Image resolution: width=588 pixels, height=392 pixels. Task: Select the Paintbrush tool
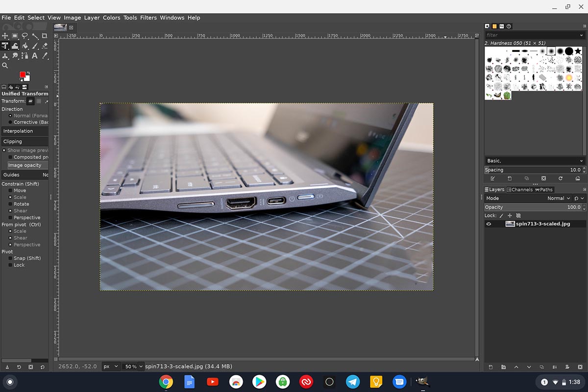(x=34, y=46)
